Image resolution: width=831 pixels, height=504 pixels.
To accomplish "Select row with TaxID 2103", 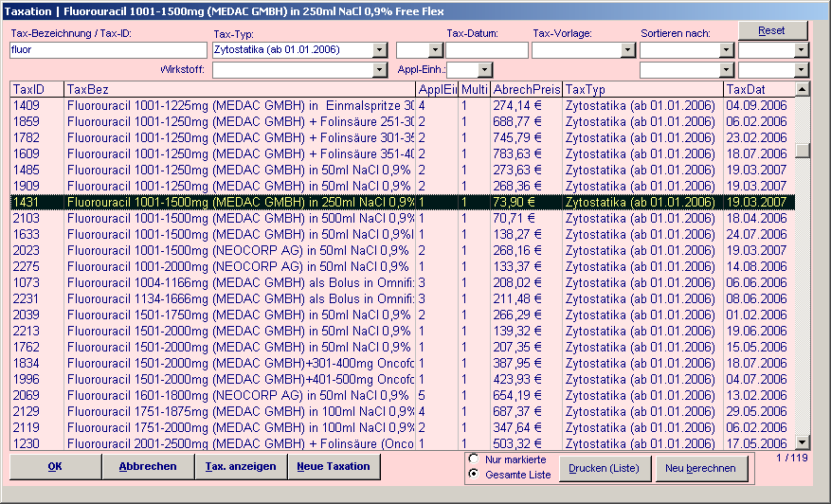I will coord(403,218).
